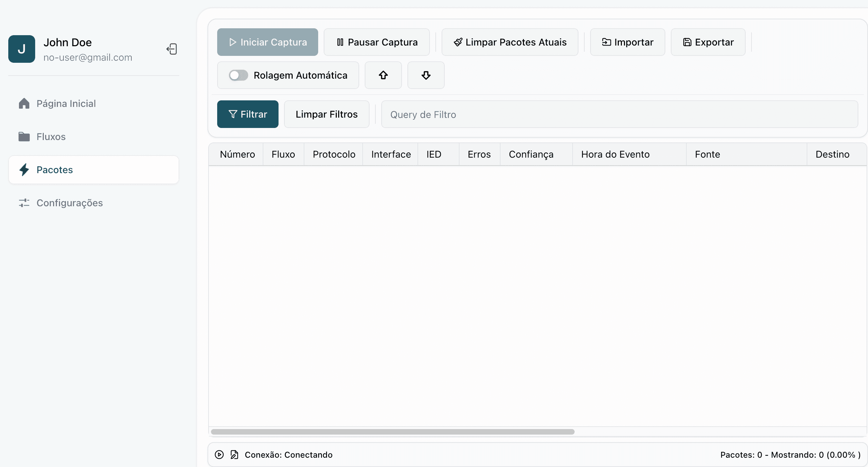Click the Conexão: Conectando status text
The image size is (868, 467).
pyautogui.click(x=289, y=455)
